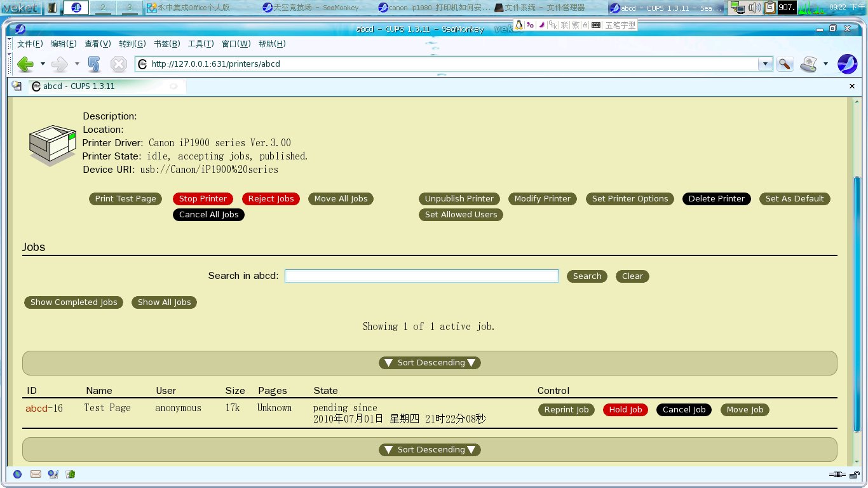The width and height of the screenshot is (868, 488).
Task: Toggle the upper Sort Descending control
Action: (430, 363)
